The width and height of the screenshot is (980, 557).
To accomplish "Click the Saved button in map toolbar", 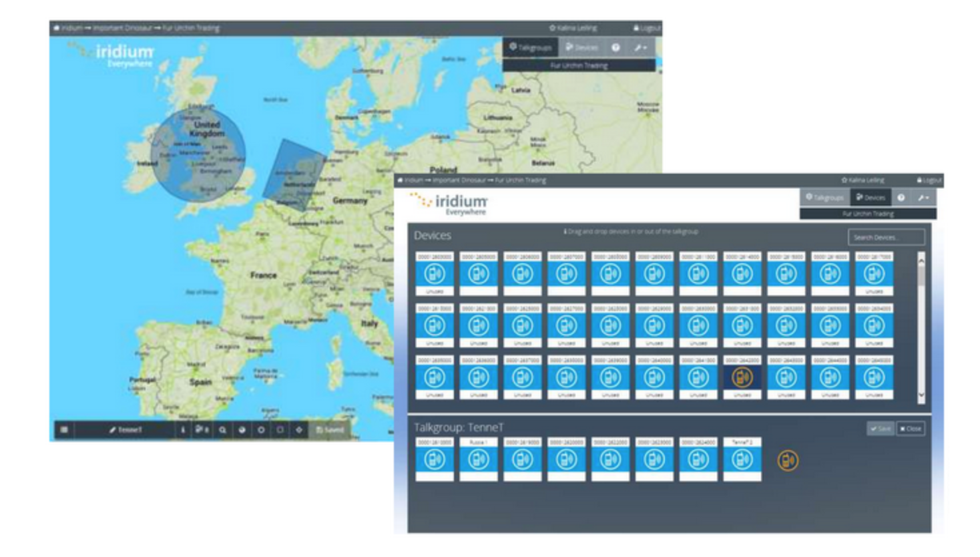I will click(330, 429).
